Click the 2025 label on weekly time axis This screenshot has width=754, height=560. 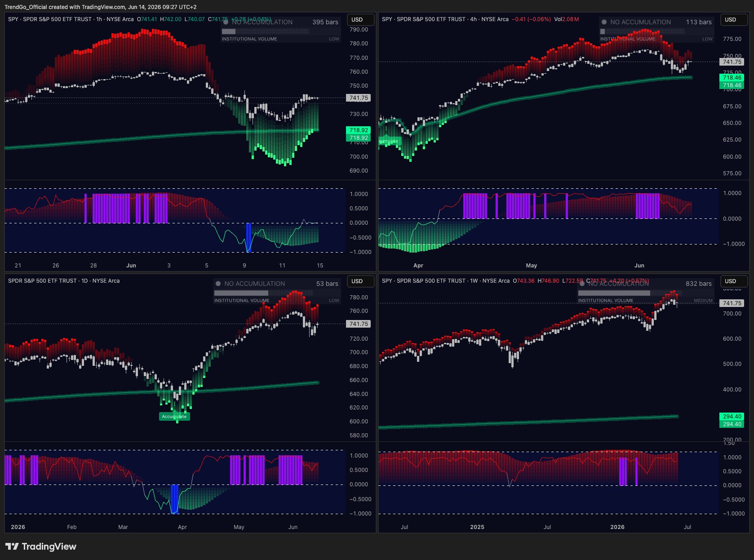coord(477,527)
